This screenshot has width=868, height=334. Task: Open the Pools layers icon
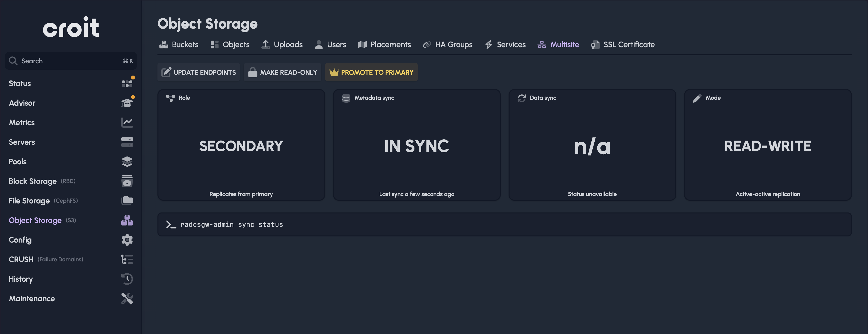[127, 161]
